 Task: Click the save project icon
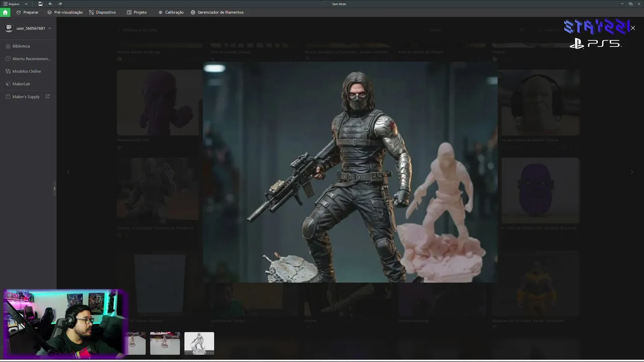(40, 4)
